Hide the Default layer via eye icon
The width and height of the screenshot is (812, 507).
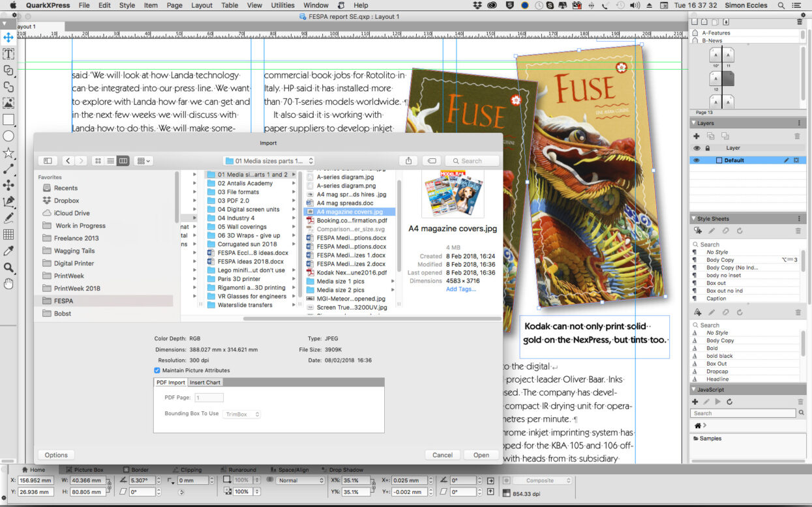click(x=696, y=160)
